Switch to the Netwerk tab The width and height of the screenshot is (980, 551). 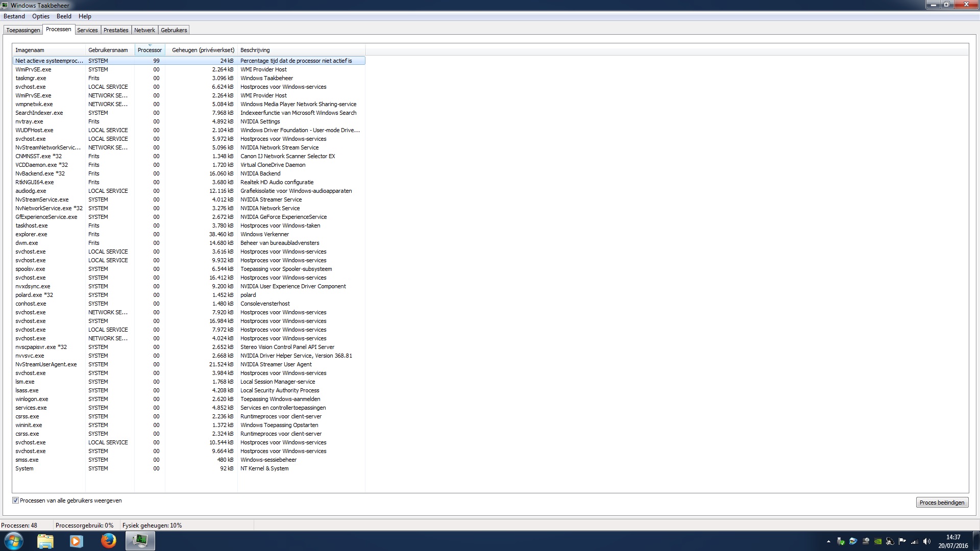click(144, 30)
